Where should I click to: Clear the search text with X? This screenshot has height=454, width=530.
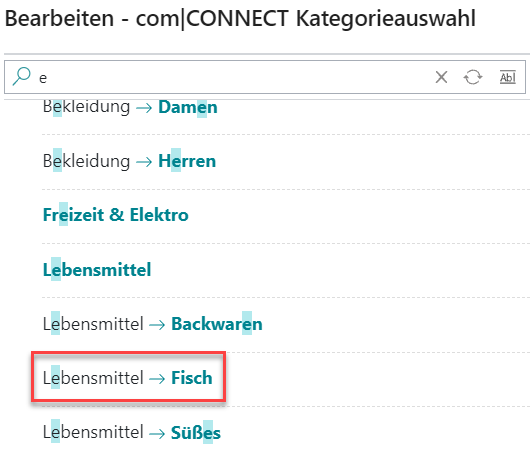(x=441, y=77)
